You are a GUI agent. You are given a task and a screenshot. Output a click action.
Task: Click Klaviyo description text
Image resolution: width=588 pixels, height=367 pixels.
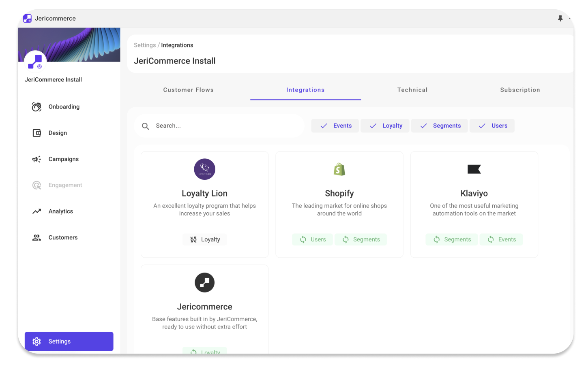(474, 209)
